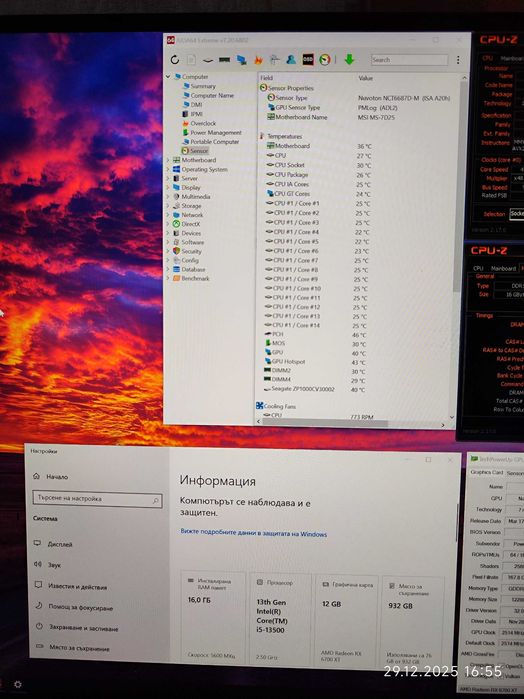
Task: Click the PCH temperature row
Action: (x=315, y=334)
